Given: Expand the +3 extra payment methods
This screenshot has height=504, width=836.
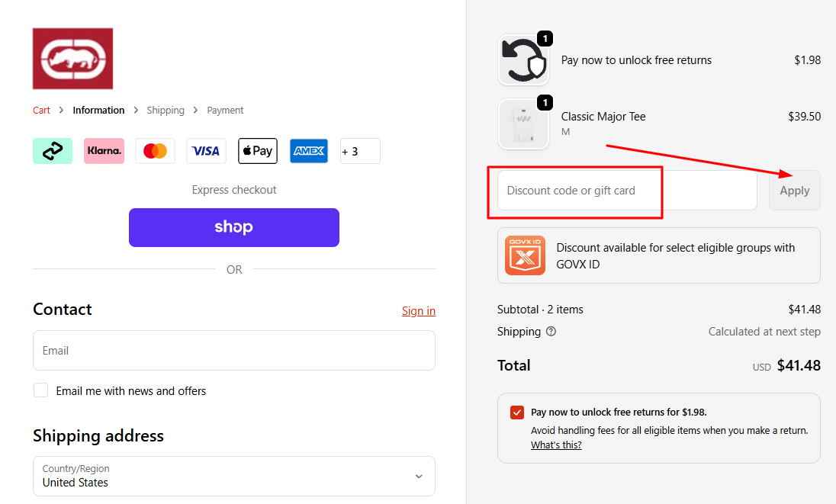Looking at the screenshot, I should [359, 150].
